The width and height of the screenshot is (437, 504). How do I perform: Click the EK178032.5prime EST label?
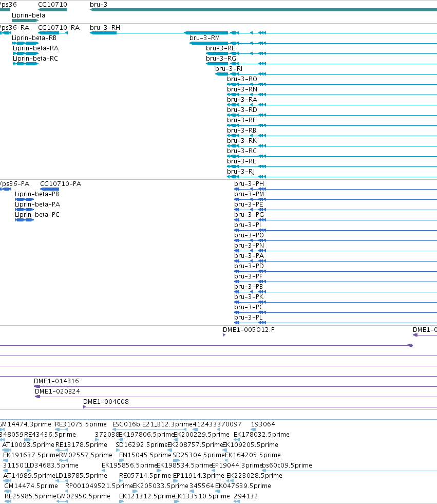(x=261, y=435)
